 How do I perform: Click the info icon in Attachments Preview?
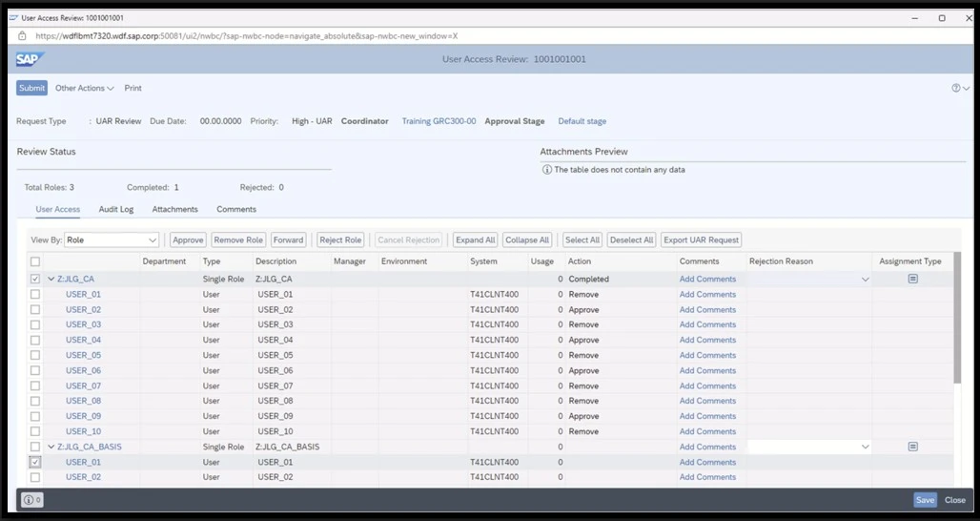(547, 170)
